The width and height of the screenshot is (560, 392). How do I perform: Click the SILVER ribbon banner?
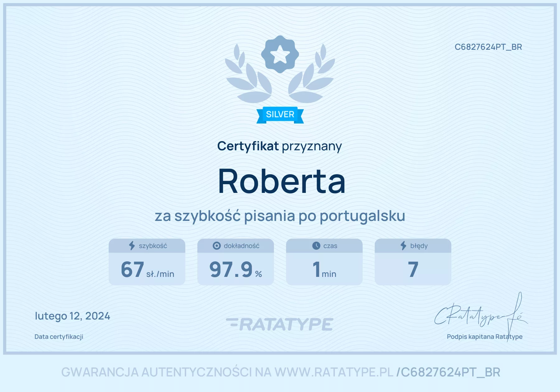point(280,115)
